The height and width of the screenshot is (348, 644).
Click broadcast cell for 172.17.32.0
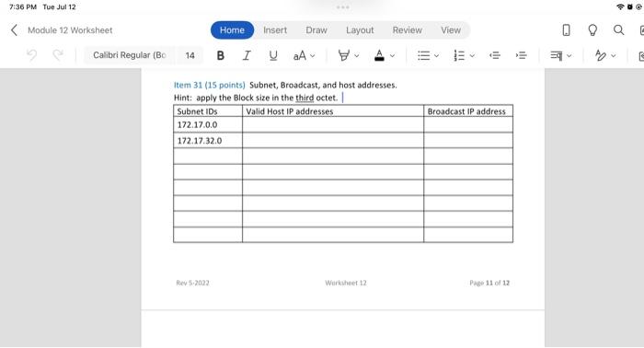[468, 141]
